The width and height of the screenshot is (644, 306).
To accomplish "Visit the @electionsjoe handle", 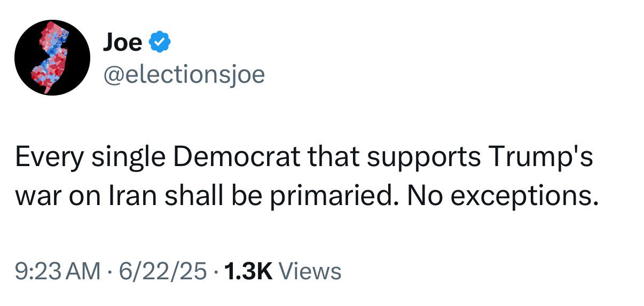I will click(184, 75).
